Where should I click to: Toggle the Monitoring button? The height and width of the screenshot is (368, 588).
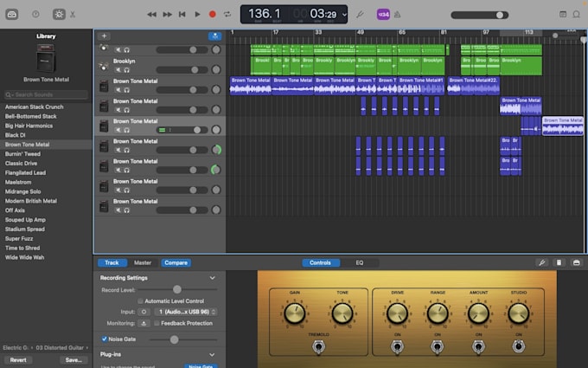(144, 323)
